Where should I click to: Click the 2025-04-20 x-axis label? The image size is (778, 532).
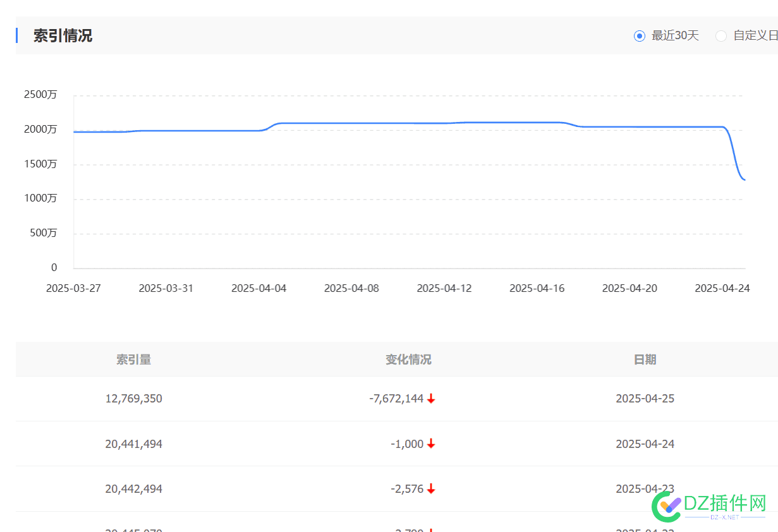[629, 288]
